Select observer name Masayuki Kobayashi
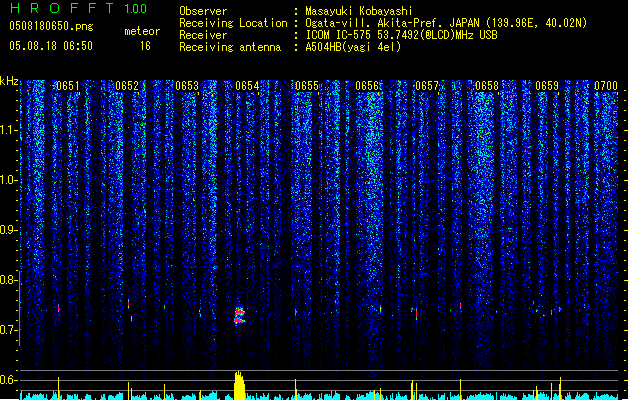629x400 pixels. [x=359, y=11]
